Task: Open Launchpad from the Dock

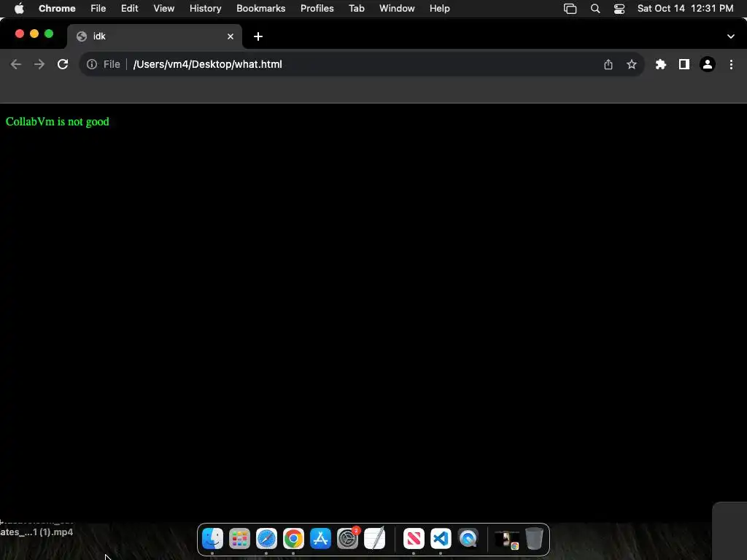Action: (239, 539)
